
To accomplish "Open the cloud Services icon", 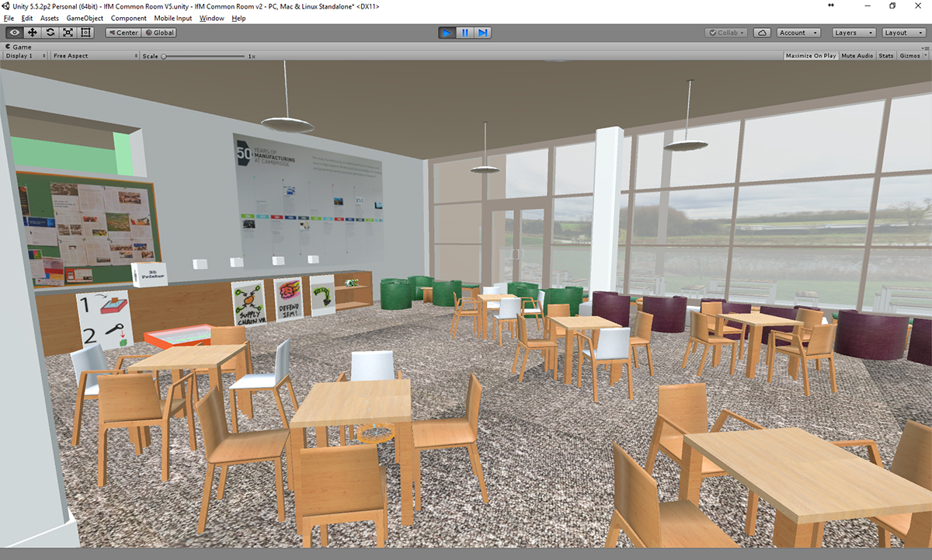I will pyautogui.click(x=763, y=33).
